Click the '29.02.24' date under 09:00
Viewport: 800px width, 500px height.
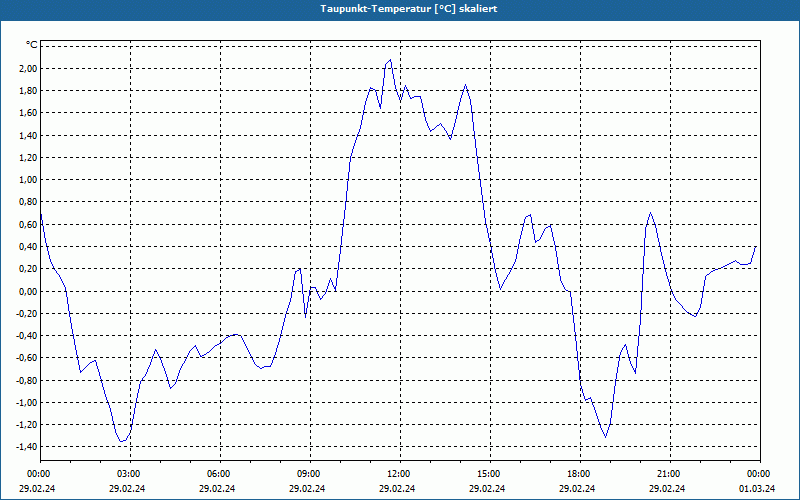307,488
